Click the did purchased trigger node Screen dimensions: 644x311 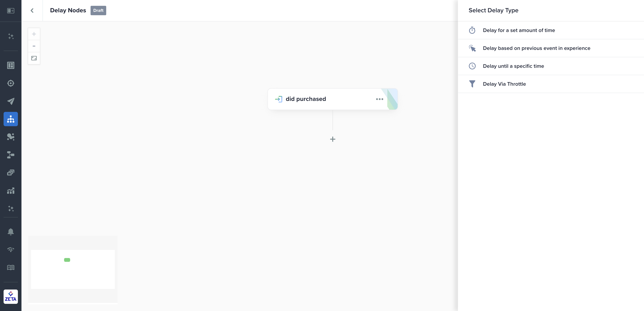(306, 99)
